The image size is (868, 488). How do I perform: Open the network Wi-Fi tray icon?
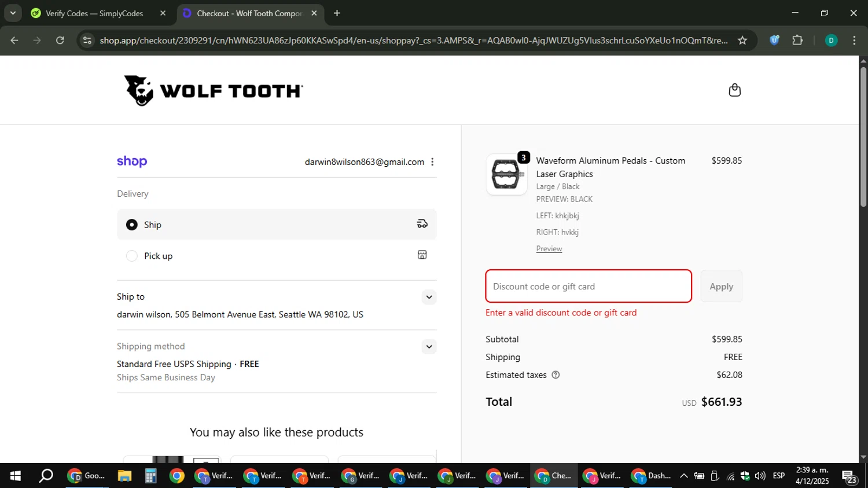coord(731,476)
